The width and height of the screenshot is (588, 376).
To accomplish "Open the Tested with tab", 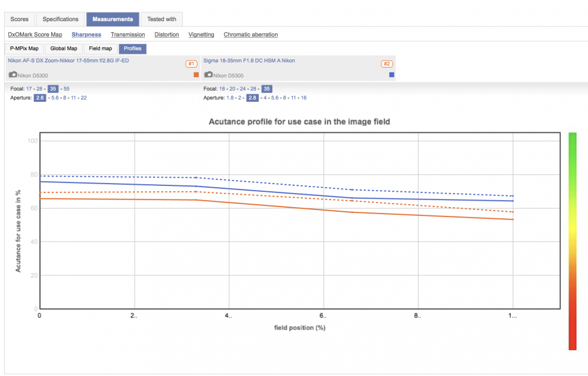I will click(162, 19).
